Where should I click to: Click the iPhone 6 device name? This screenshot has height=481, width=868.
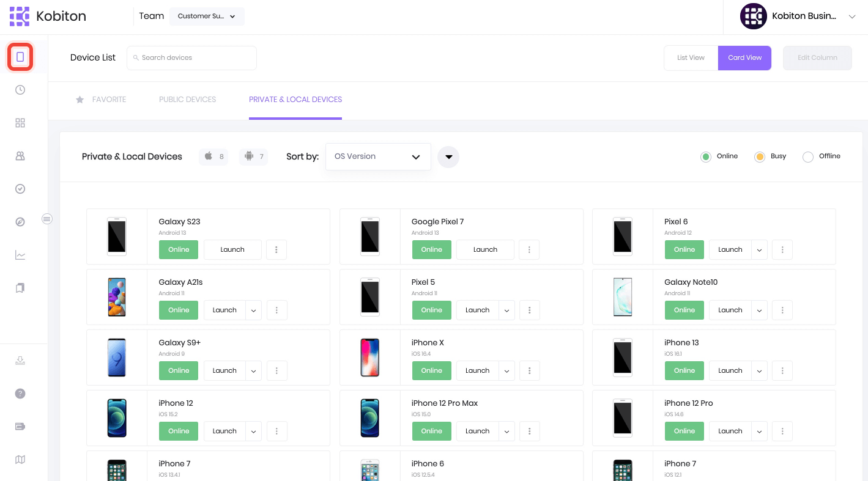(x=428, y=464)
